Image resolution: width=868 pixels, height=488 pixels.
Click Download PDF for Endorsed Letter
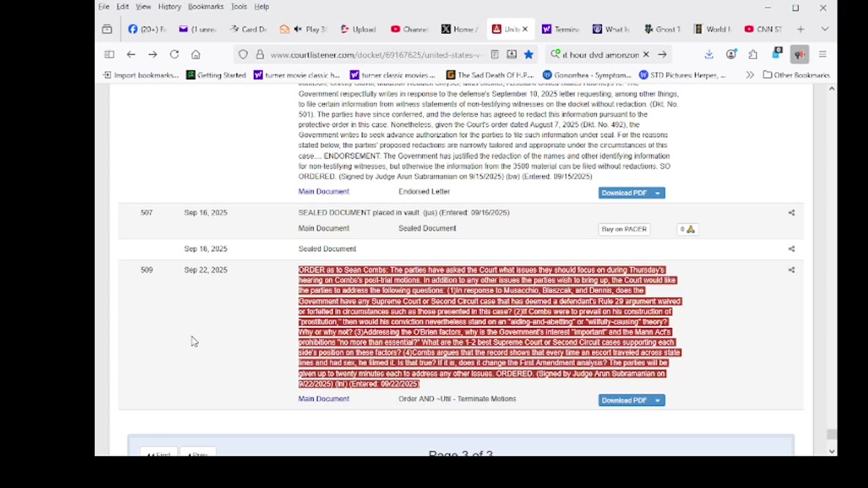(x=625, y=193)
